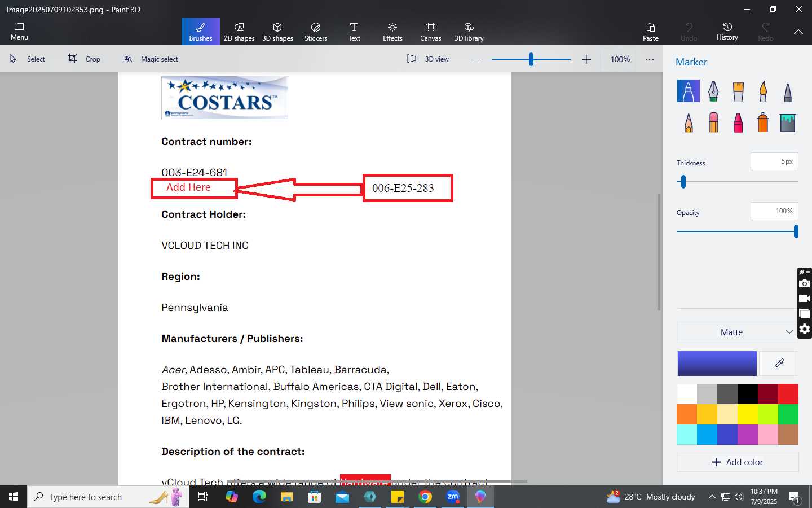Select the Crayon brush
The height and width of the screenshot is (508, 812).
point(738,122)
